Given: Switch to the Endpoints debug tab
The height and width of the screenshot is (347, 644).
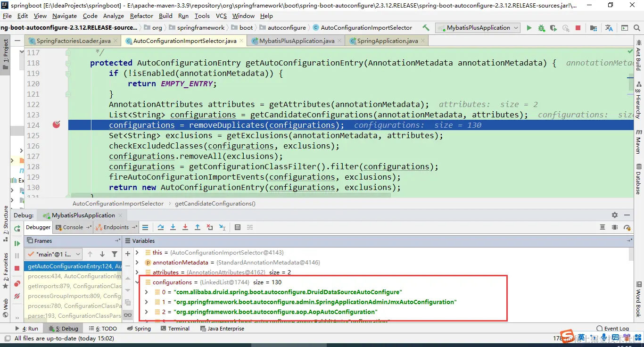Looking at the screenshot, I should (x=116, y=227).
